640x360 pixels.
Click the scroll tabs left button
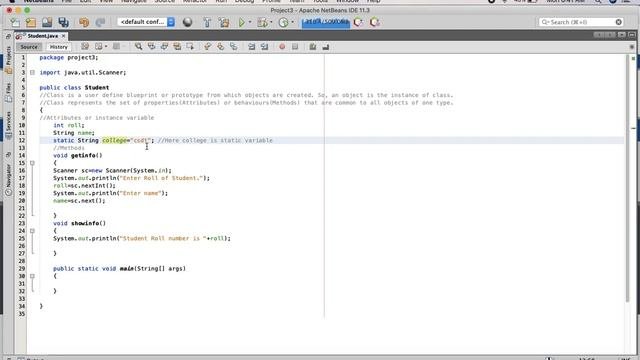point(598,35)
